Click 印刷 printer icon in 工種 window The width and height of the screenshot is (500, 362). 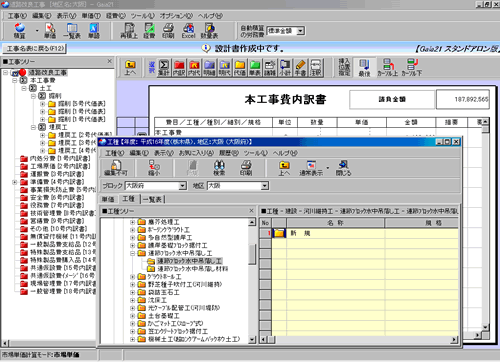[246, 168]
